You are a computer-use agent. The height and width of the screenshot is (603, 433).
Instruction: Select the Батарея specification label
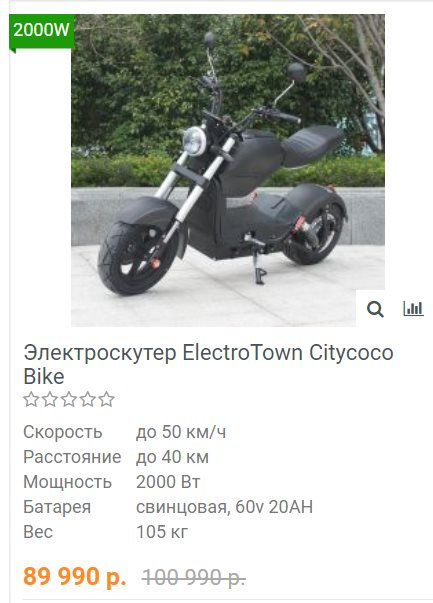click(57, 507)
